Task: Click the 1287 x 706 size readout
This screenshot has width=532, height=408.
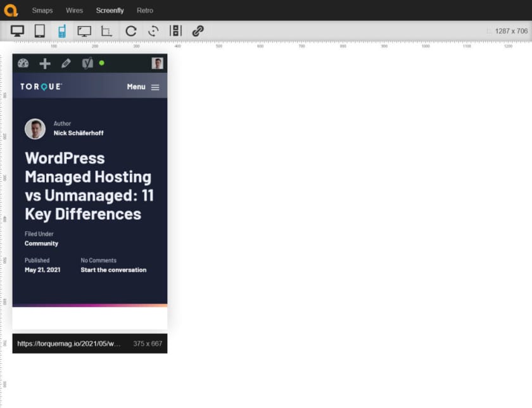Action: [511, 31]
